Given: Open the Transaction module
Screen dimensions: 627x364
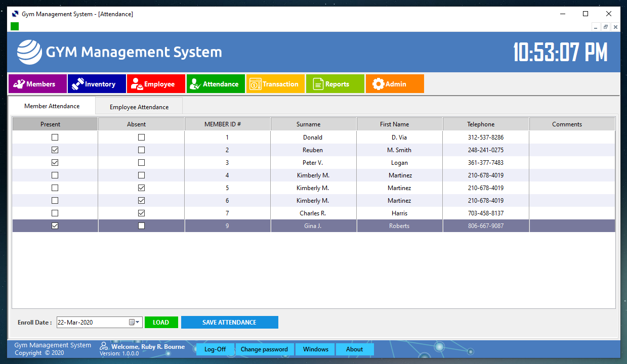Looking at the screenshot, I should 276,84.
